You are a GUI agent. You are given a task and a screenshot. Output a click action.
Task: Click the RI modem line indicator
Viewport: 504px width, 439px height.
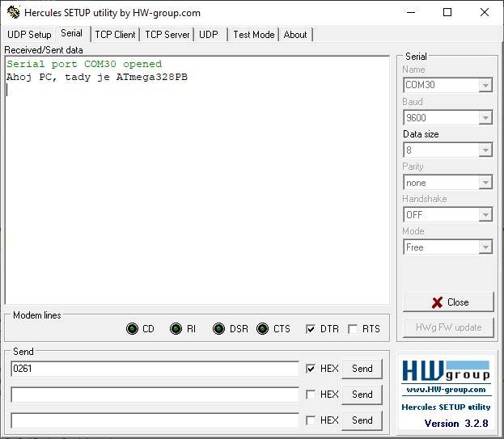tap(176, 328)
